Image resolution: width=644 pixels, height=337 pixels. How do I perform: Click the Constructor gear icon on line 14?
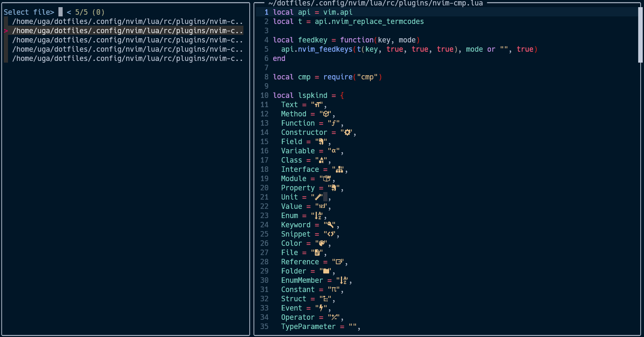coord(347,132)
